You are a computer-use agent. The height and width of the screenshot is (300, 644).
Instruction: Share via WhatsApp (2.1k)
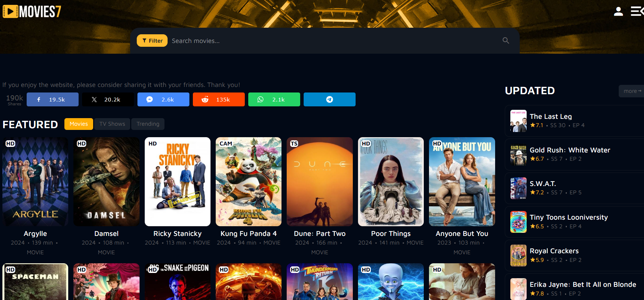pos(274,99)
